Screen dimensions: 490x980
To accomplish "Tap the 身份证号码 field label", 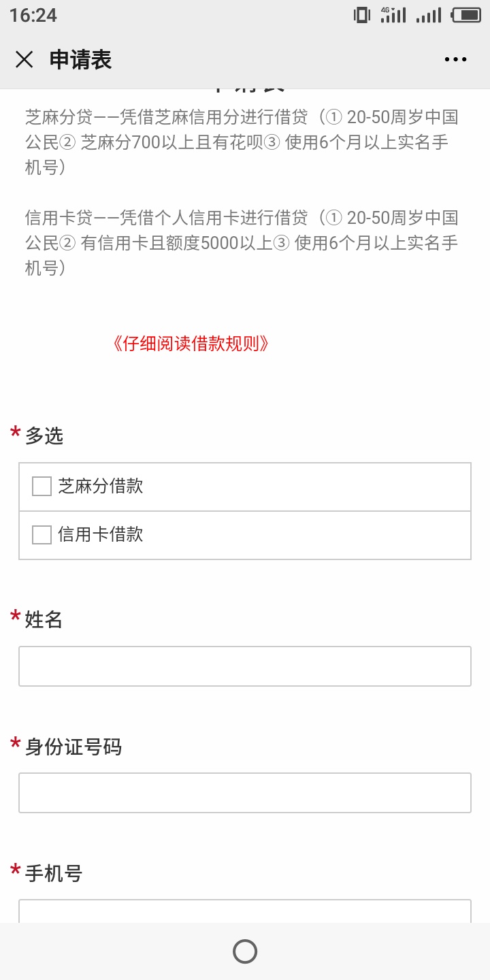I will click(x=73, y=747).
